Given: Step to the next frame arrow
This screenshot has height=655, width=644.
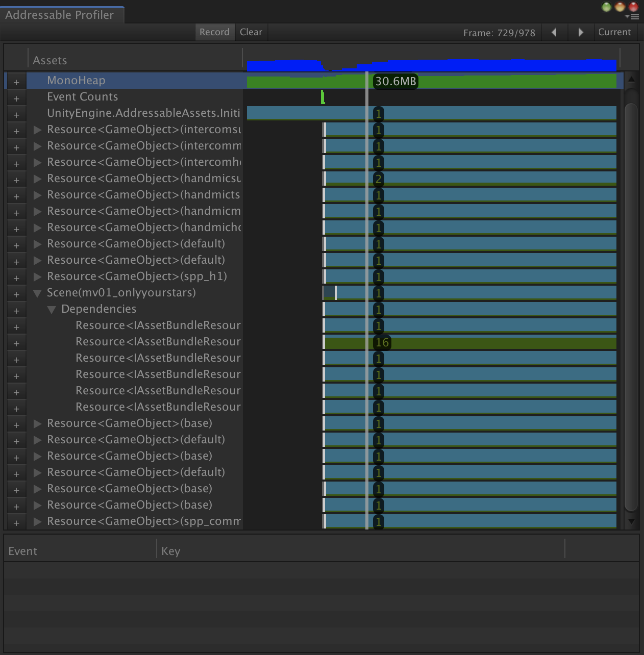Looking at the screenshot, I should pyautogui.click(x=580, y=32).
